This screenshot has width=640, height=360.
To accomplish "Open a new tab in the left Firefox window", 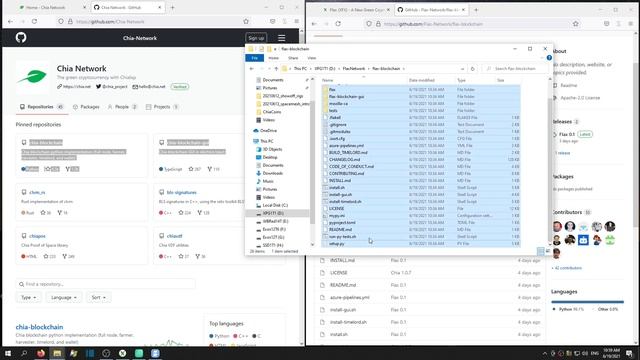I will click(172, 7).
